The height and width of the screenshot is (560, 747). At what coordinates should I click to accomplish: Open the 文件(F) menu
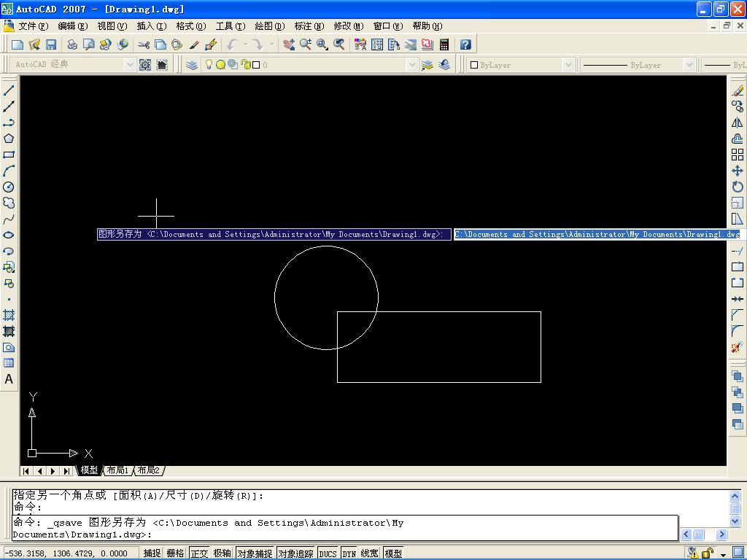34,26
